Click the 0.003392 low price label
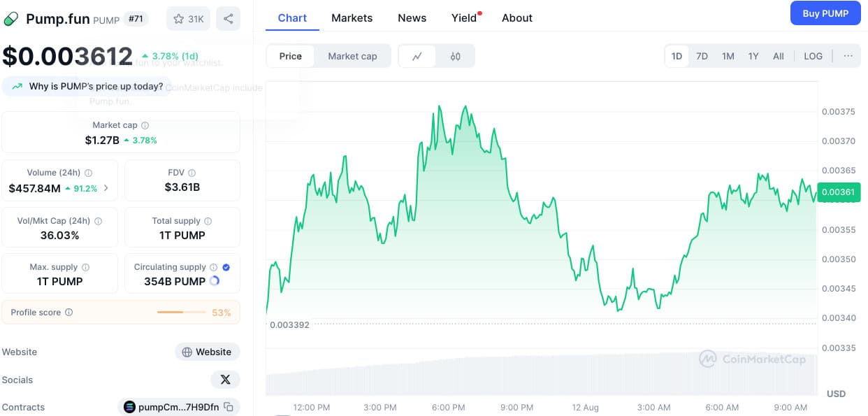The image size is (868, 416). (289, 324)
